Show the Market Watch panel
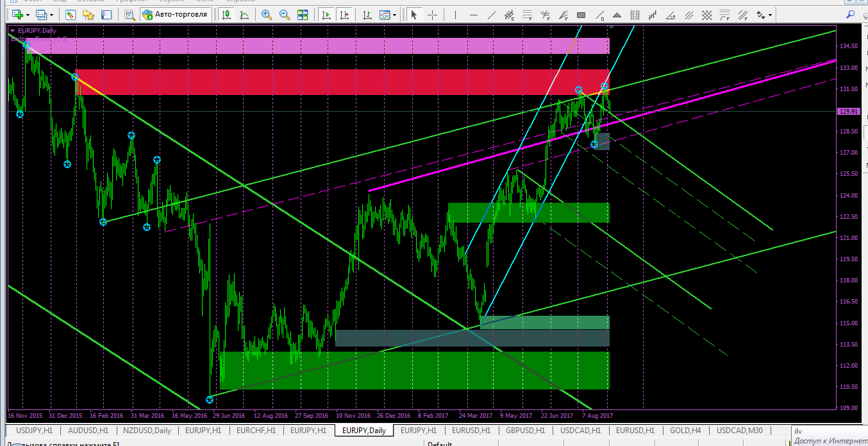The height and width of the screenshot is (446, 868). coord(71,14)
